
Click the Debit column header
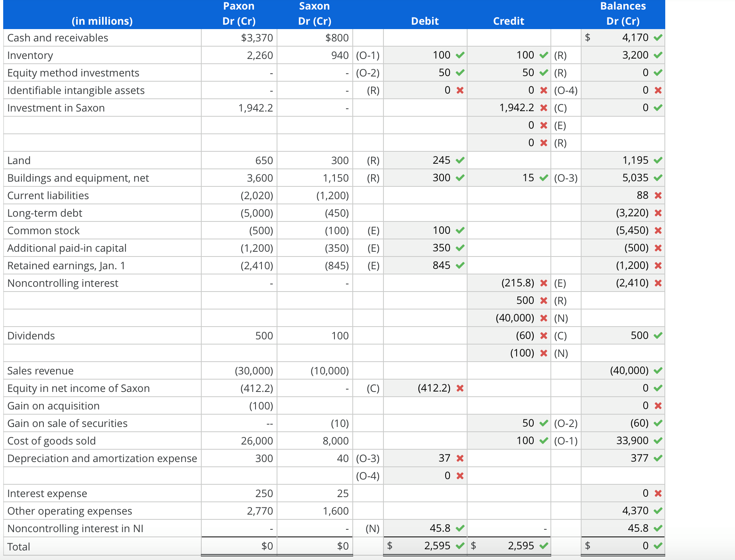tap(425, 21)
